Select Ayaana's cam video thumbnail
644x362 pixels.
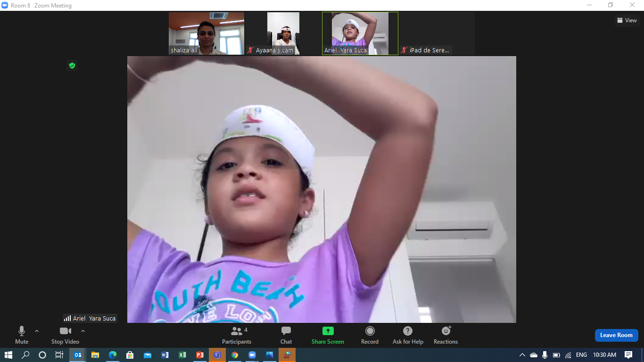(x=283, y=33)
